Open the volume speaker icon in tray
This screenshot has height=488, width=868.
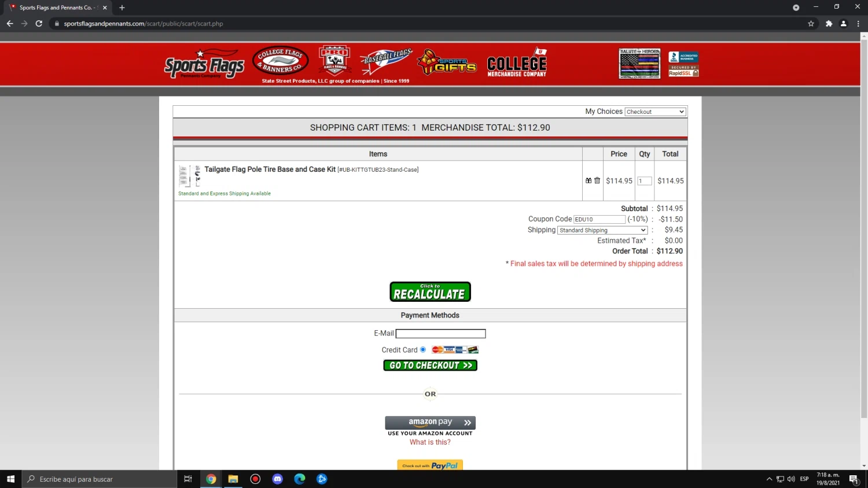pos(791,479)
